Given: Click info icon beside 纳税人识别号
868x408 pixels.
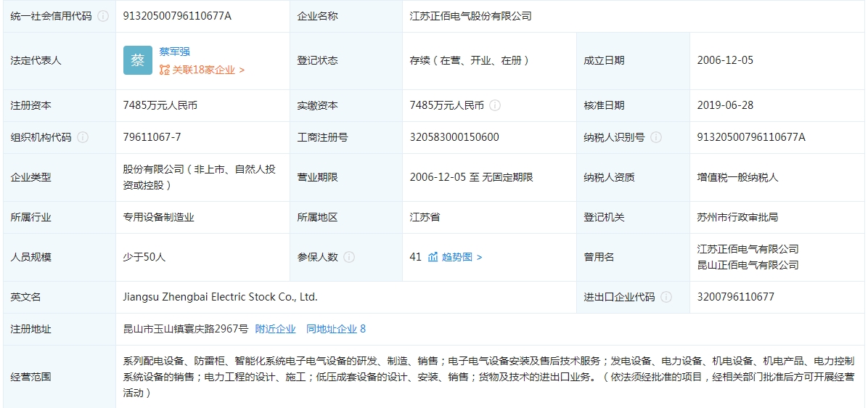Looking at the screenshot, I should pyautogui.click(x=656, y=137).
